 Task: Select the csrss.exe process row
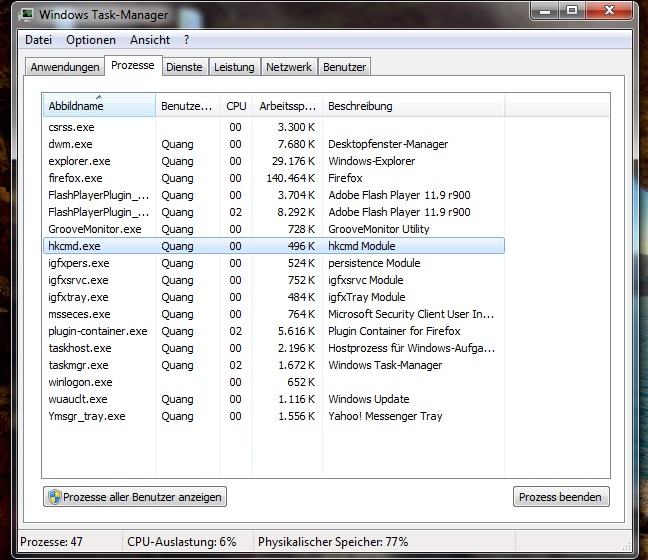point(274,127)
